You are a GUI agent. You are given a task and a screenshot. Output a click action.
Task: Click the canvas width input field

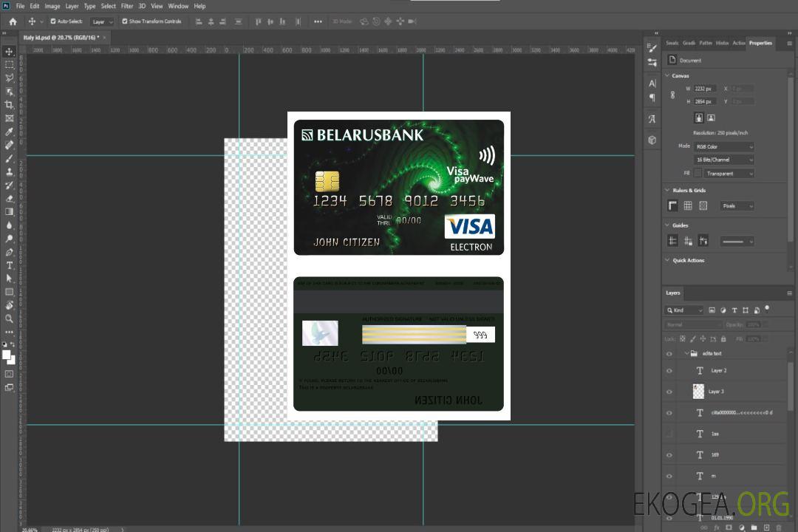point(705,89)
